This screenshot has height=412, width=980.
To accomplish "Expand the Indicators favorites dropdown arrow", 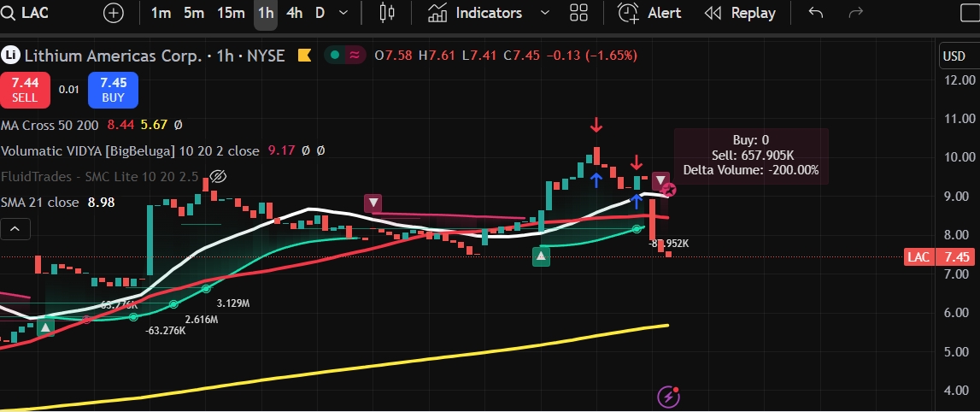I will pos(544,13).
